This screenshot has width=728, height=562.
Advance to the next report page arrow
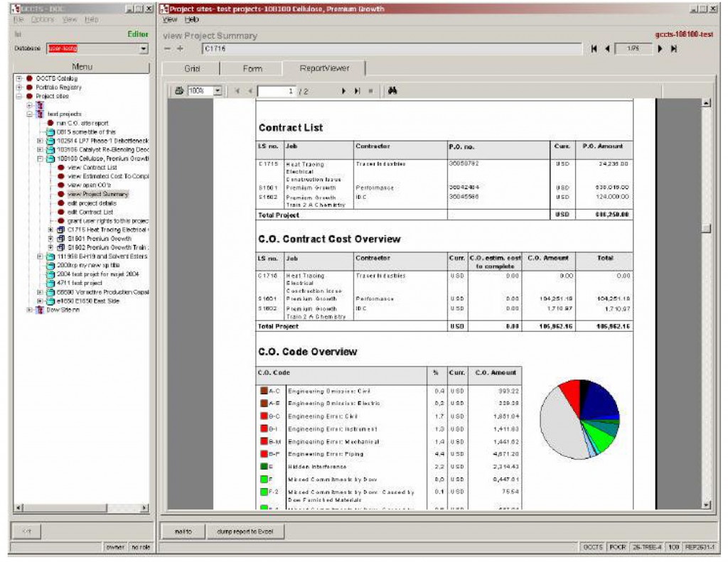click(343, 90)
